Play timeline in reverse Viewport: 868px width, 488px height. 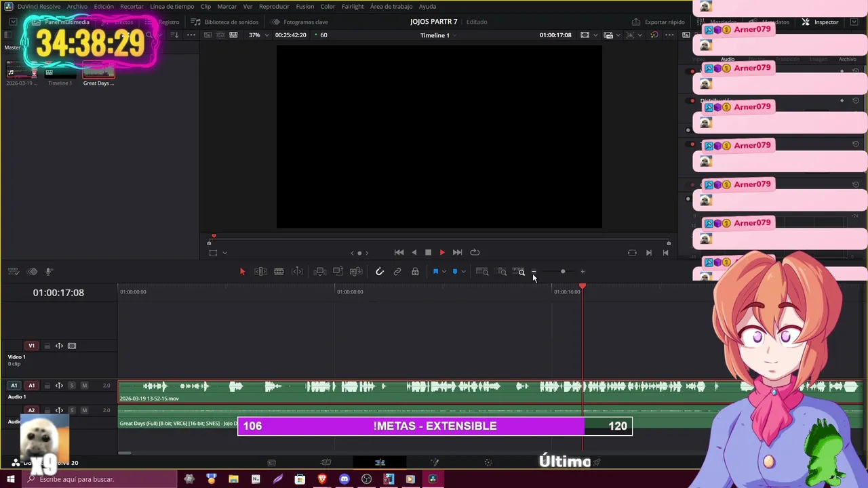point(414,253)
